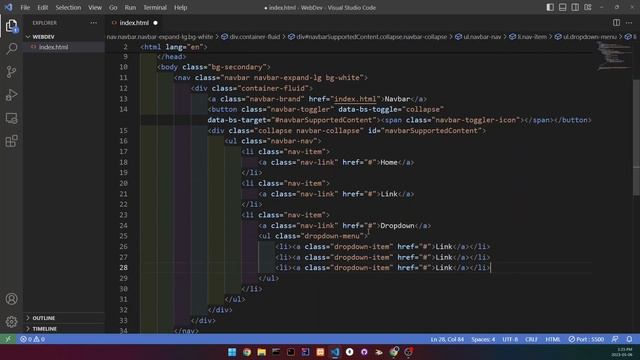This screenshot has width=640, height=360.
Task: Click li.nav-item breadcrumb
Action: point(528,37)
